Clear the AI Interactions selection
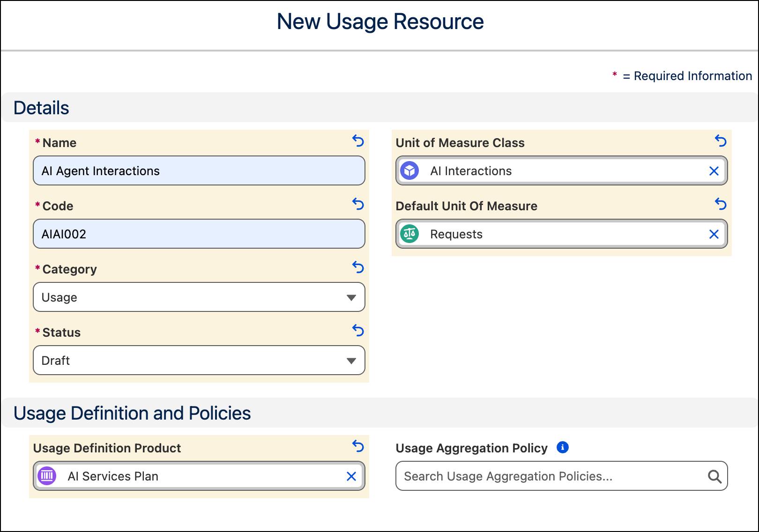Image resolution: width=759 pixels, height=532 pixels. coord(714,171)
